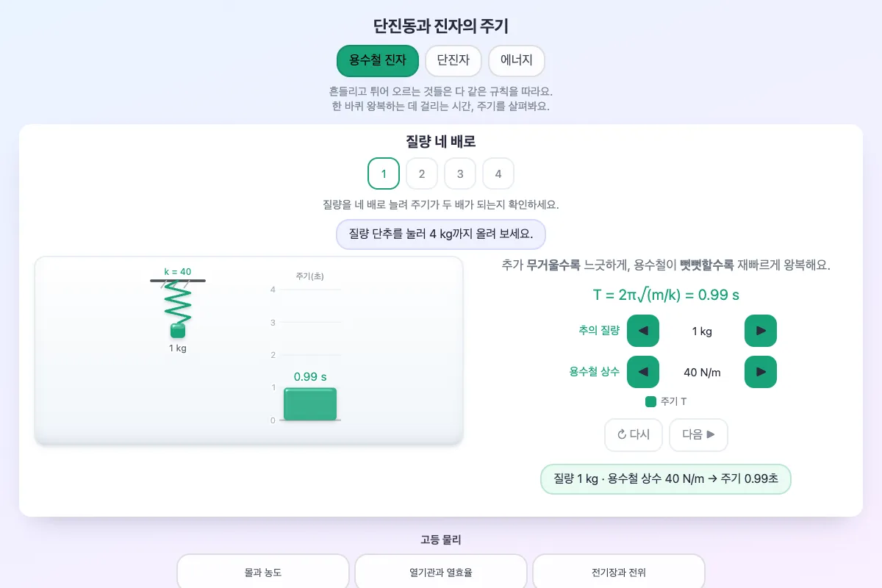Increase 용수철 상수 with right arrow
The height and width of the screenshot is (588, 882).
click(x=761, y=372)
